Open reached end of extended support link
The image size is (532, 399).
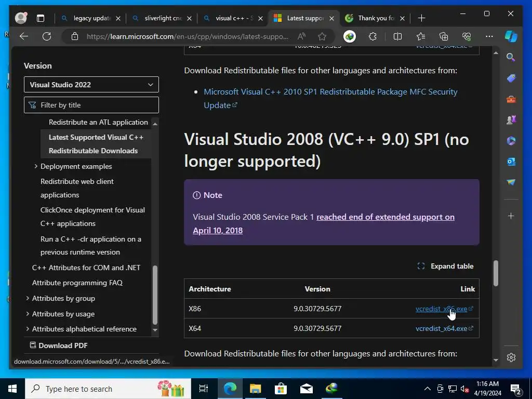(x=324, y=223)
